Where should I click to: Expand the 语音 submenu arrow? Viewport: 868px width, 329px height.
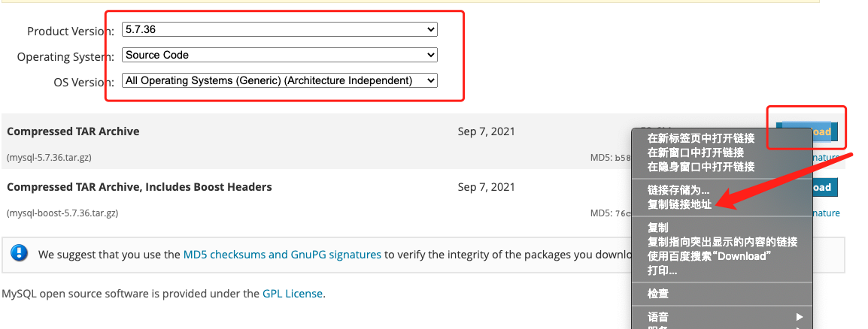click(x=800, y=317)
